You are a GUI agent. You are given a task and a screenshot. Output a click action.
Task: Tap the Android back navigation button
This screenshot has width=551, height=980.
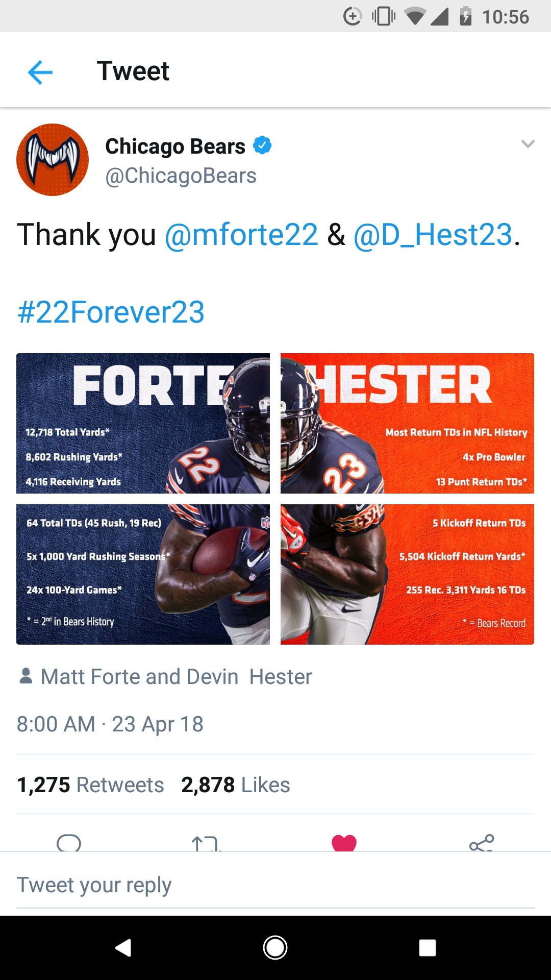pyautogui.click(x=123, y=948)
